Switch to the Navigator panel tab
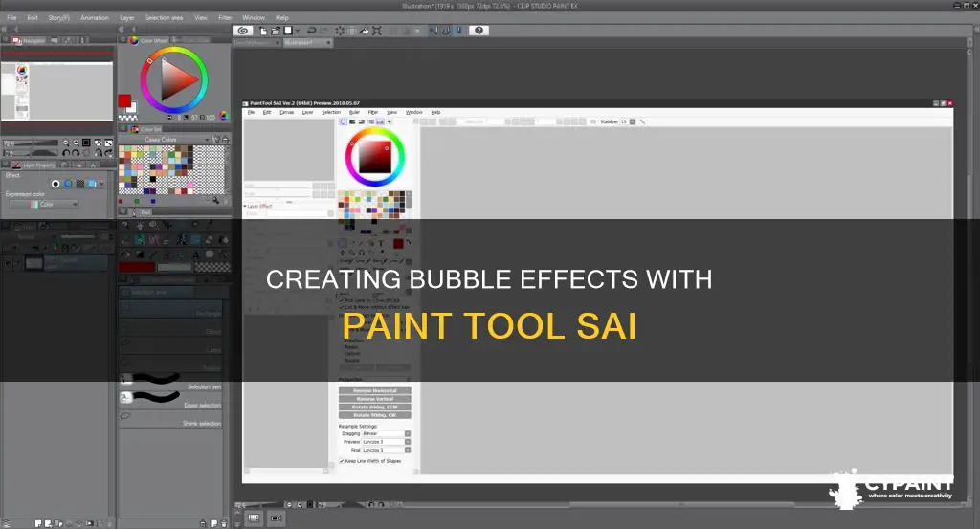The image size is (980, 529). click(x=30, y=40)
